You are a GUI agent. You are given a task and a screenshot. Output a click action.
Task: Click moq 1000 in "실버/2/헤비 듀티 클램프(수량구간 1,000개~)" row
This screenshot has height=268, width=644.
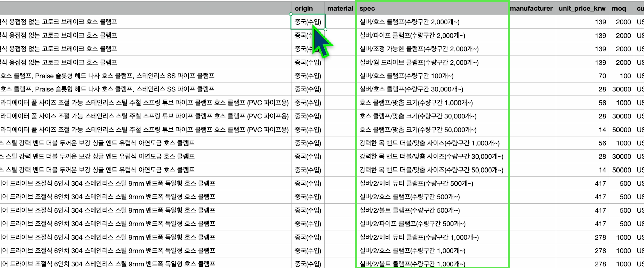pos(621,237)
